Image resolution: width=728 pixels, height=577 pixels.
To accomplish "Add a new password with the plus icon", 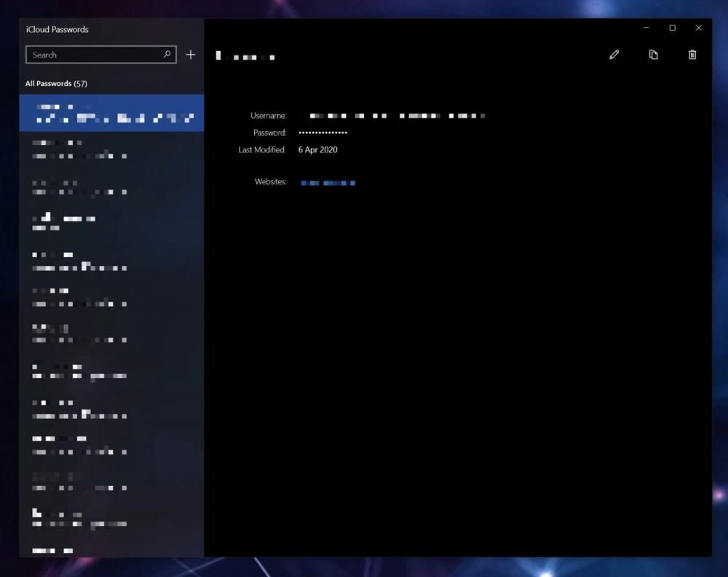I will click(x=191, y=55).
